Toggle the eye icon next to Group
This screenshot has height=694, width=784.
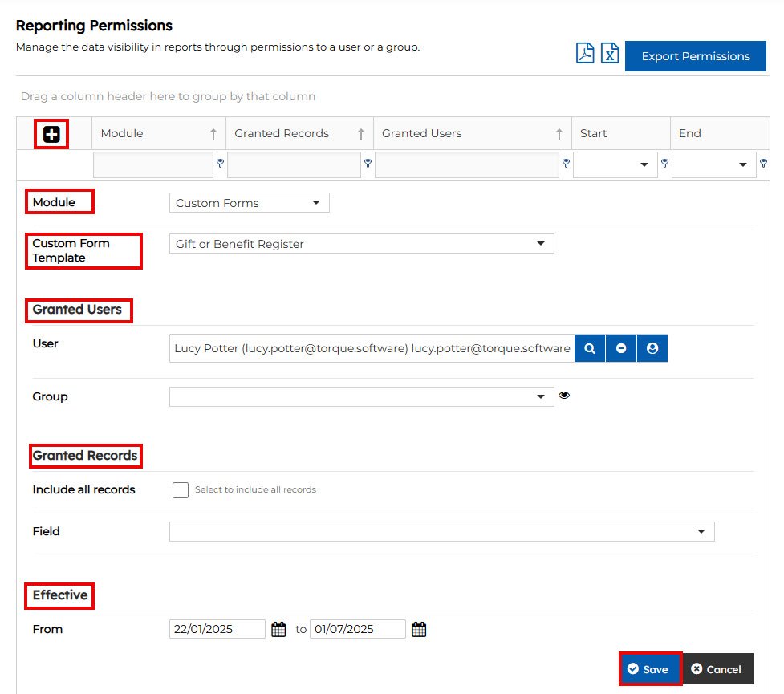tap(564, 396)
